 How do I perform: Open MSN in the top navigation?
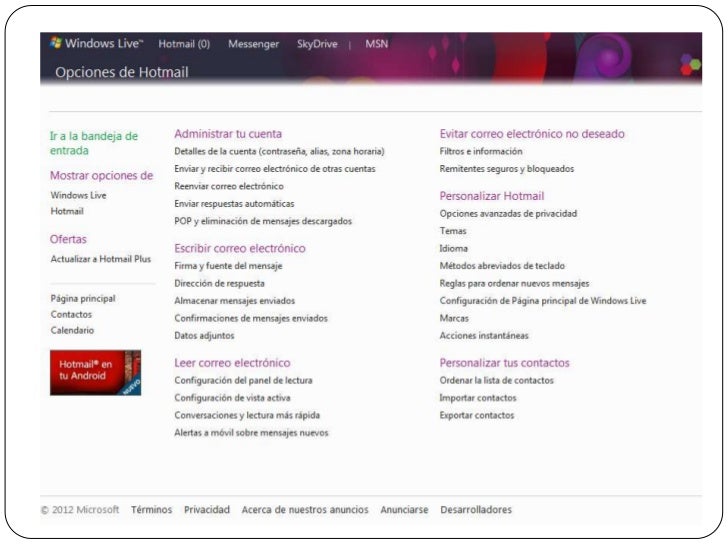click(377, 44)
